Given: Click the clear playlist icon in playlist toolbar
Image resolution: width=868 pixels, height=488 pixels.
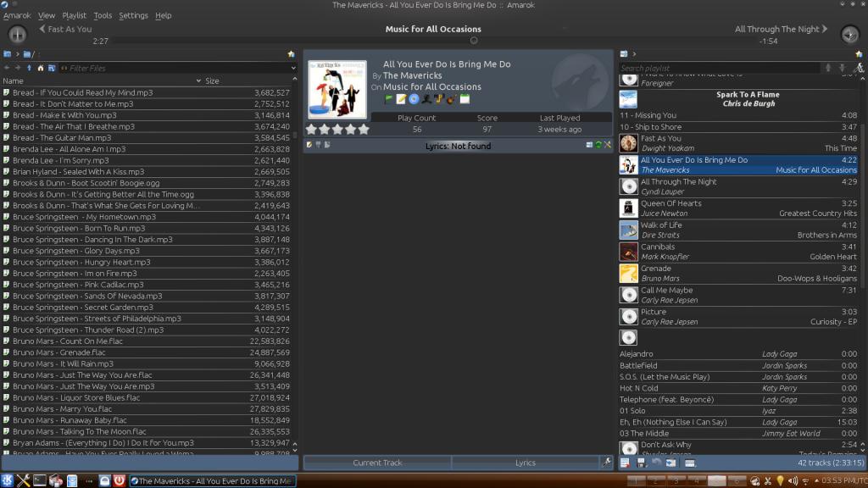Looking at the screenshot, I should point(624,463).
